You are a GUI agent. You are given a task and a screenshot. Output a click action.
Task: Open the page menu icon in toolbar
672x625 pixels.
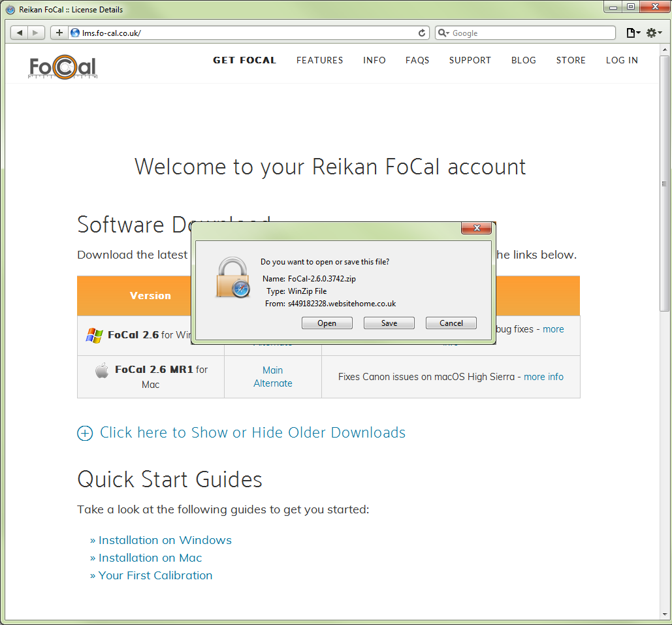pyautogui.click(x=633, y=33)
